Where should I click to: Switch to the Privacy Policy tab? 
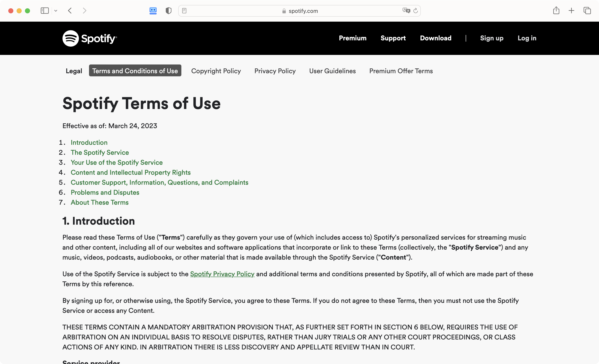[275, 71]
